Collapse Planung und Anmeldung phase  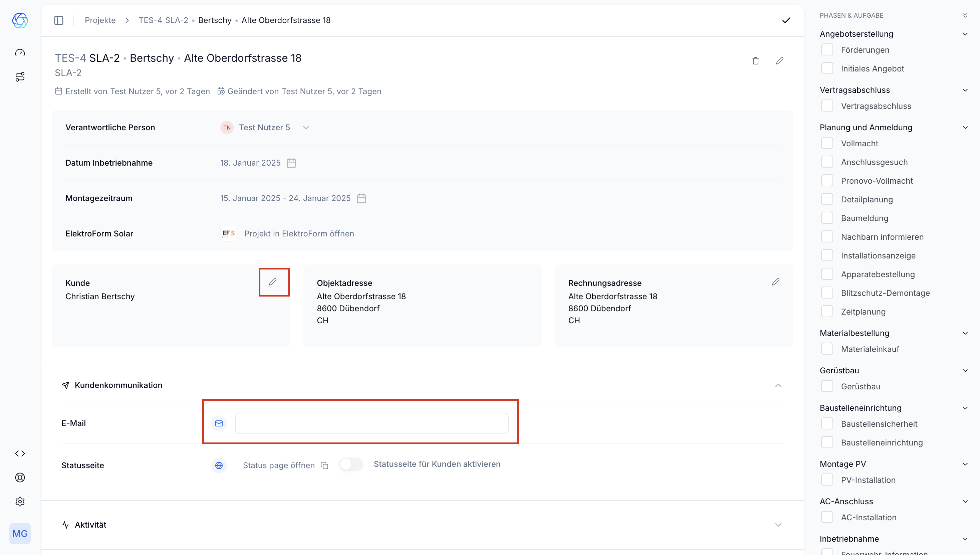click(x=965, y=128)
